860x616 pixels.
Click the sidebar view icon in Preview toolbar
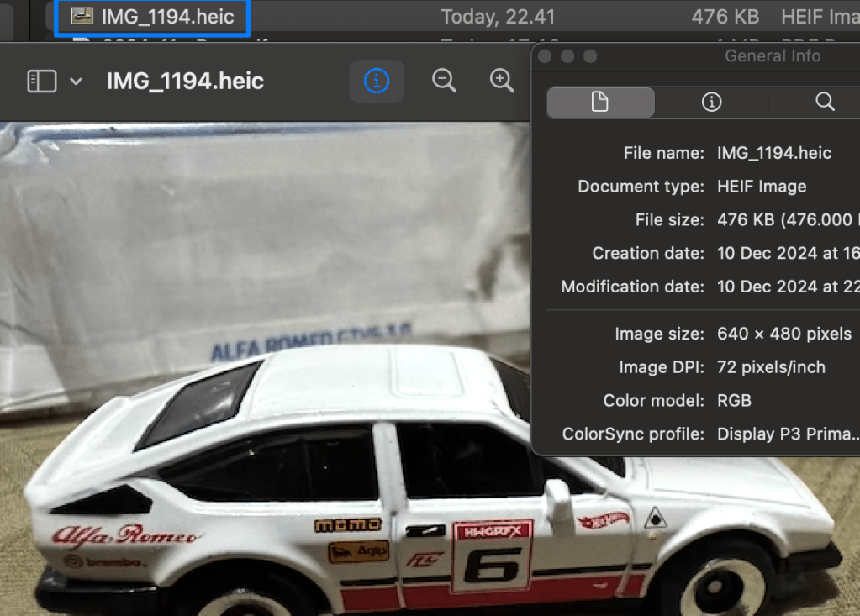(41, 82)
